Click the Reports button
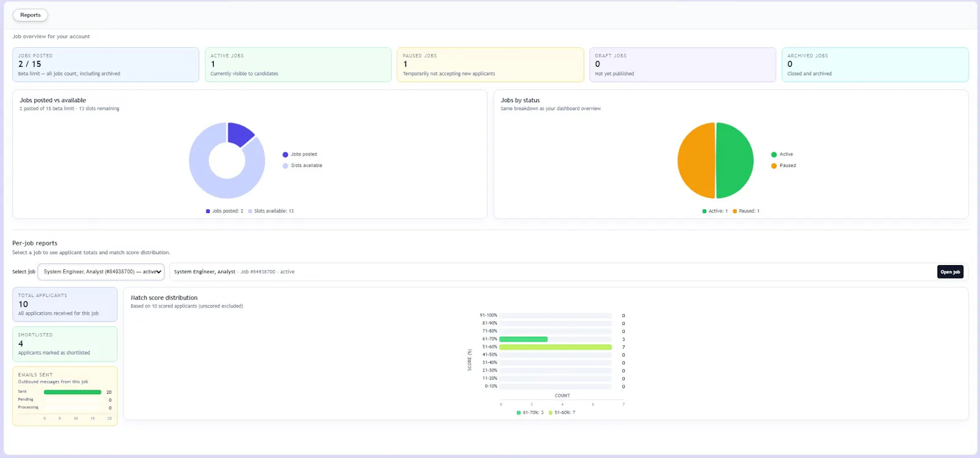Viewport: 980px width, 458px height. 30,15
